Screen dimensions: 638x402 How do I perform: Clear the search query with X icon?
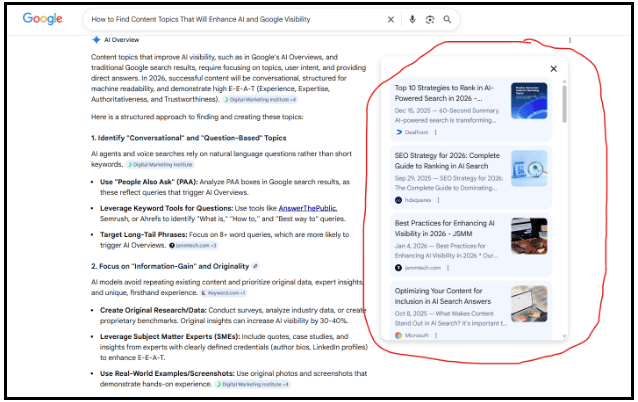(391, 20)
